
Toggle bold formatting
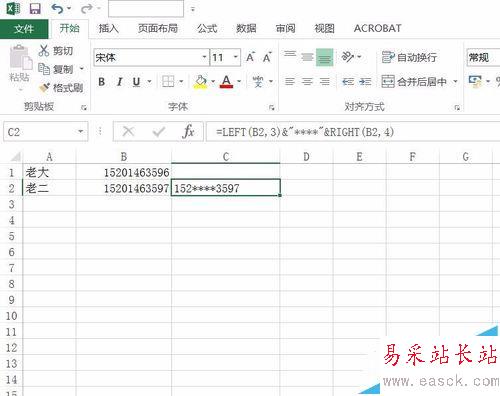pos(102,82)
